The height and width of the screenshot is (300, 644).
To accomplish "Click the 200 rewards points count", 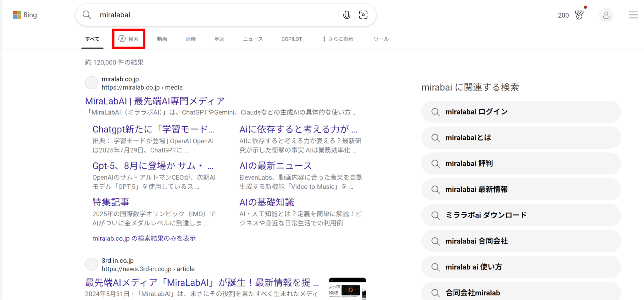I will pyautogui.click(x=563, y=15).
